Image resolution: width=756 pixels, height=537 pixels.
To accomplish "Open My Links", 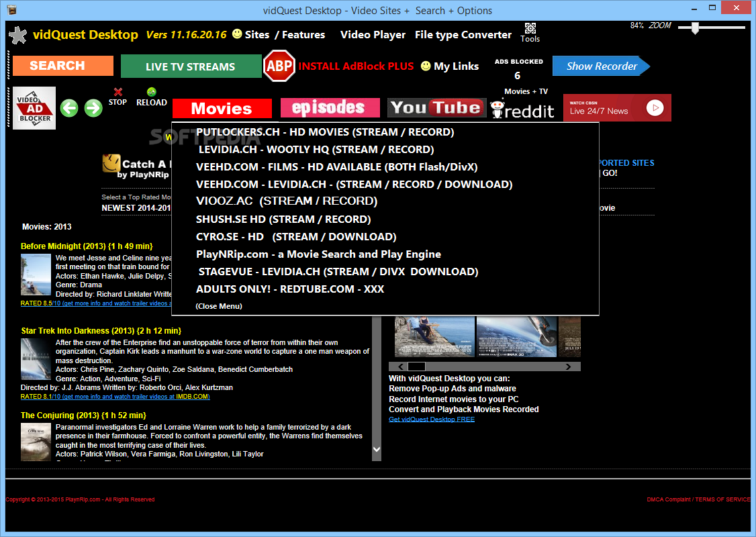I will pos(456,66).
